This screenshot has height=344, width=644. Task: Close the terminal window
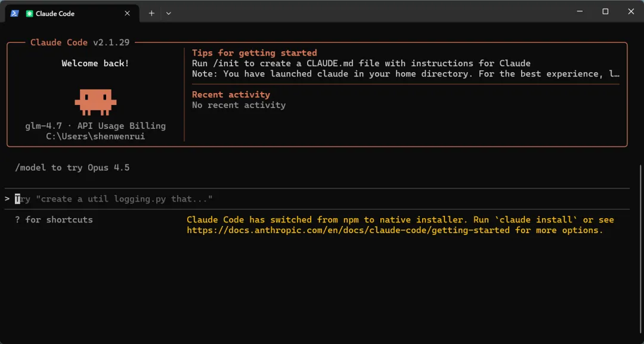click(631, 11)
